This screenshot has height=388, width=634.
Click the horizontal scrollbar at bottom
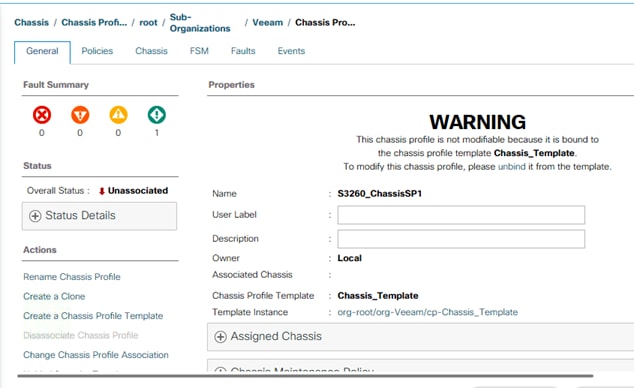305,376
